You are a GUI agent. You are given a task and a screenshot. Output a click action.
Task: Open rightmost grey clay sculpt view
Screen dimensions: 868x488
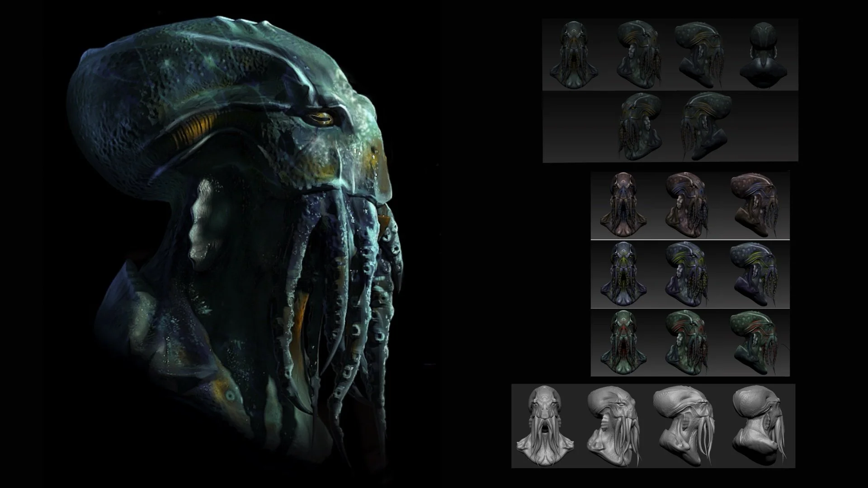tap(757, 425)
